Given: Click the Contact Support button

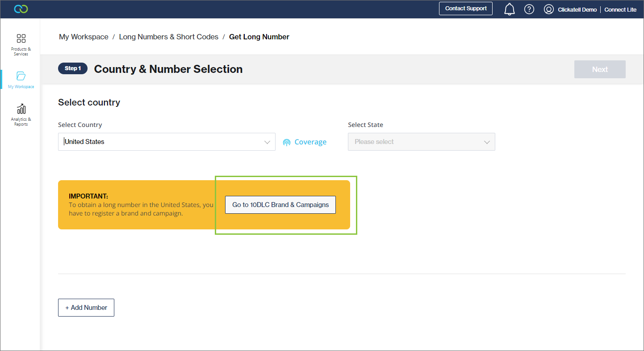Looking at the screenshot, I should tap(466, 9).
